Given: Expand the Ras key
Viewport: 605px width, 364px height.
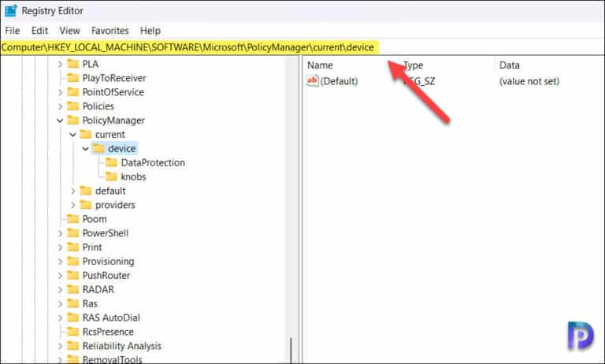Looking at the screenshot, I should (x=60, y=304).
